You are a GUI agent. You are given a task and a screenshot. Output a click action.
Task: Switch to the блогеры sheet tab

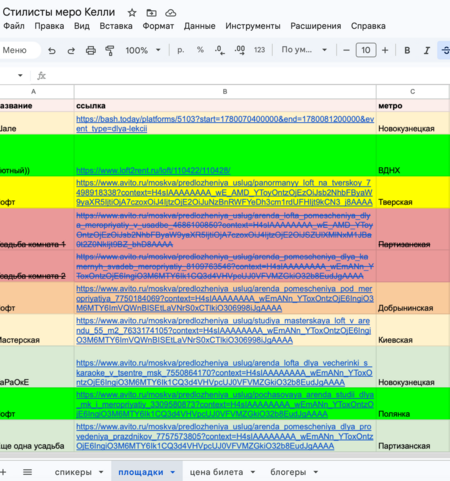click(x=288, y=472)
